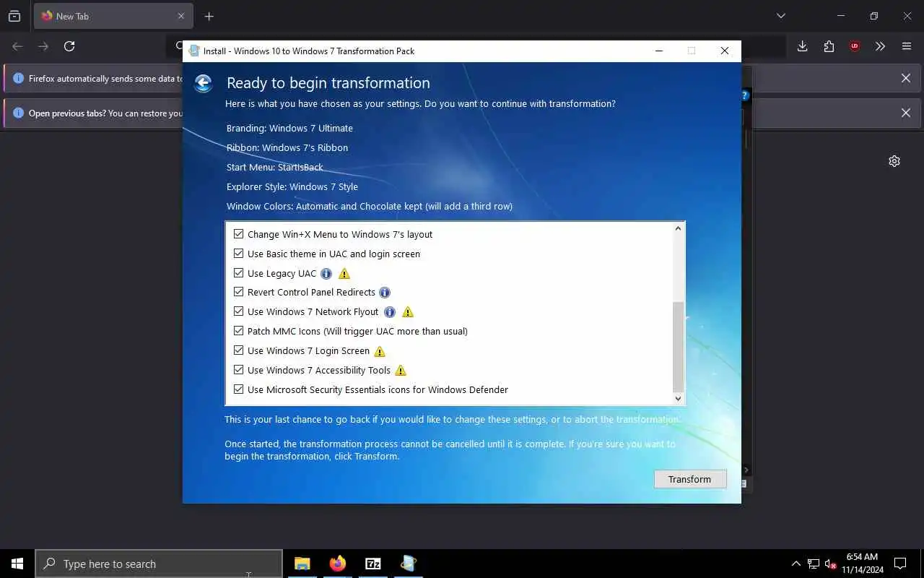This screenshot has width=924, height=578.
Task: Click warning icon beside Windows 7 Login Screen
Action: [380, 351]
